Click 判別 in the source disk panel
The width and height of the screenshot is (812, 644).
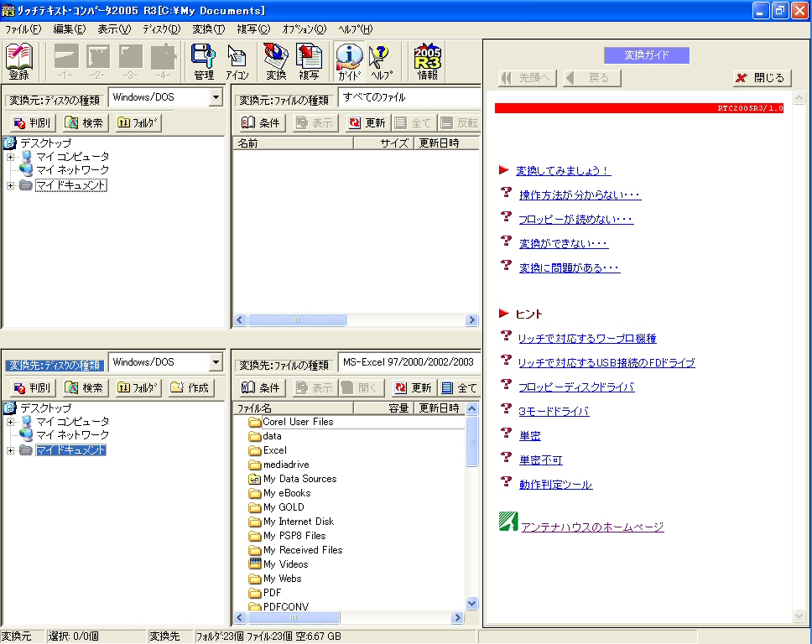coord(32,122)
